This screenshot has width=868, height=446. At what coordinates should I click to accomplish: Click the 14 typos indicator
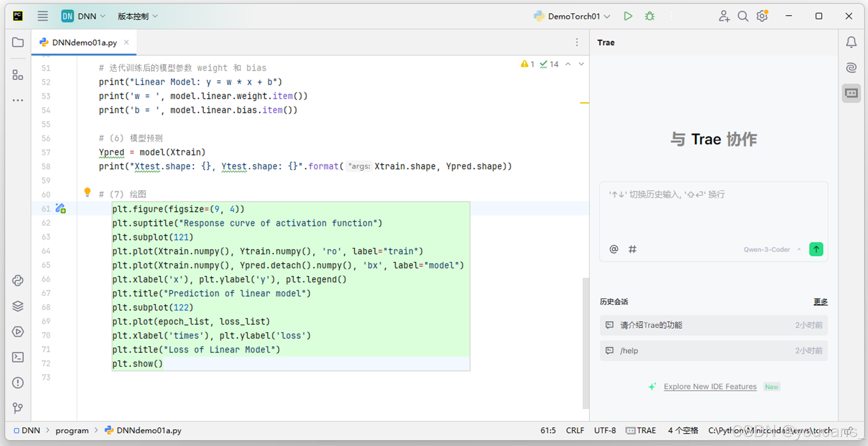(x=549, y=64)
